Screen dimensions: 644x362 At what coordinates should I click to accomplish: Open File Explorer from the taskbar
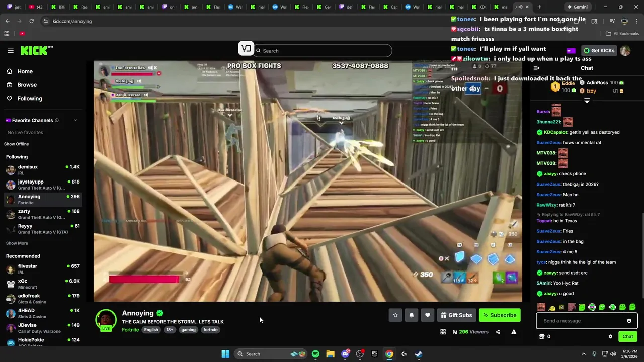330,354
